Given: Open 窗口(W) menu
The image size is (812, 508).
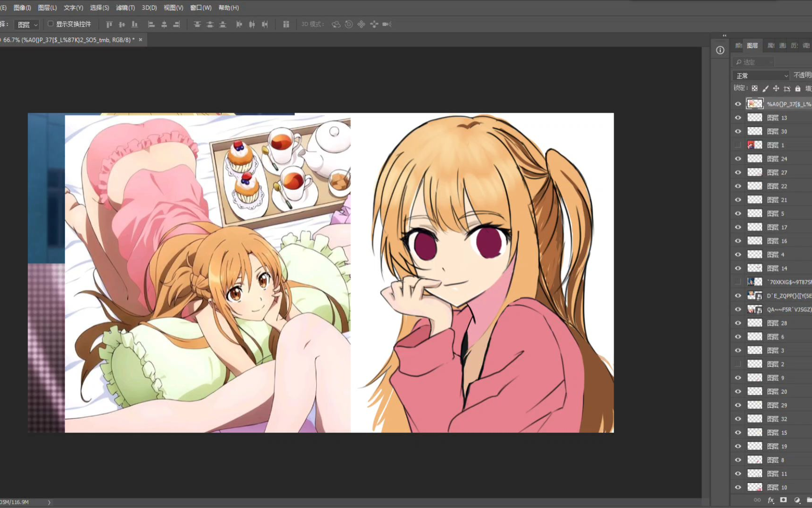Looking at the screenshot, I should click(201, 8).
